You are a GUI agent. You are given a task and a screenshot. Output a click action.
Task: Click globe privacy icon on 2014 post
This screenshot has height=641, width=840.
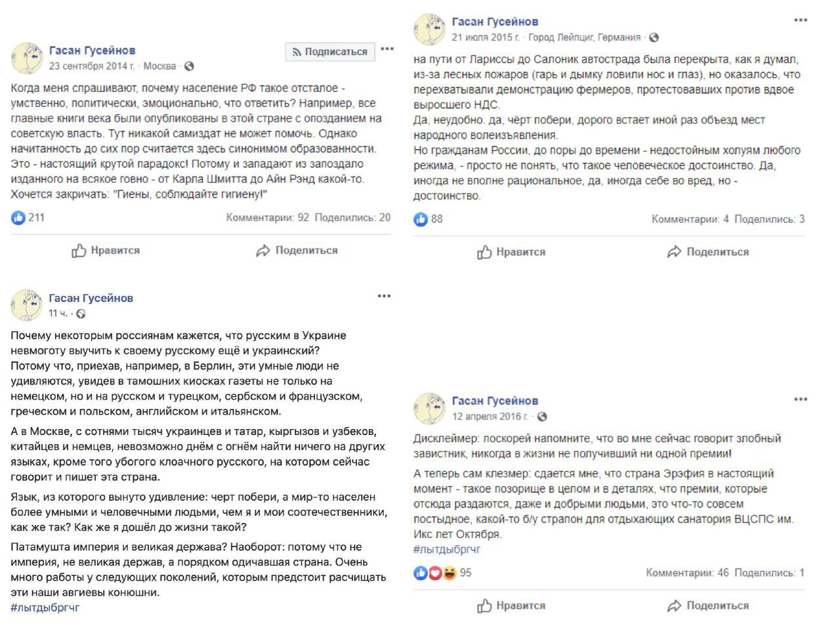[x=189, y=66]
